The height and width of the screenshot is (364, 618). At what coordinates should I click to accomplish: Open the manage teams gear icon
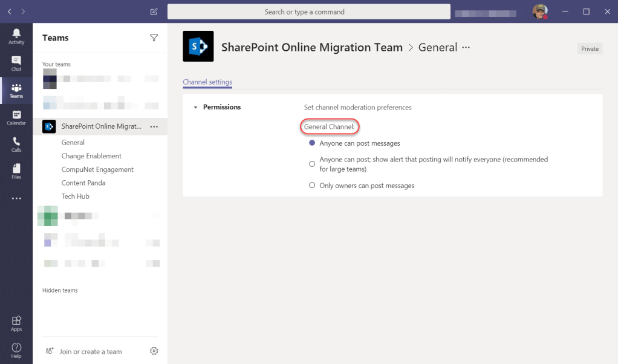(x=154, y=351)
